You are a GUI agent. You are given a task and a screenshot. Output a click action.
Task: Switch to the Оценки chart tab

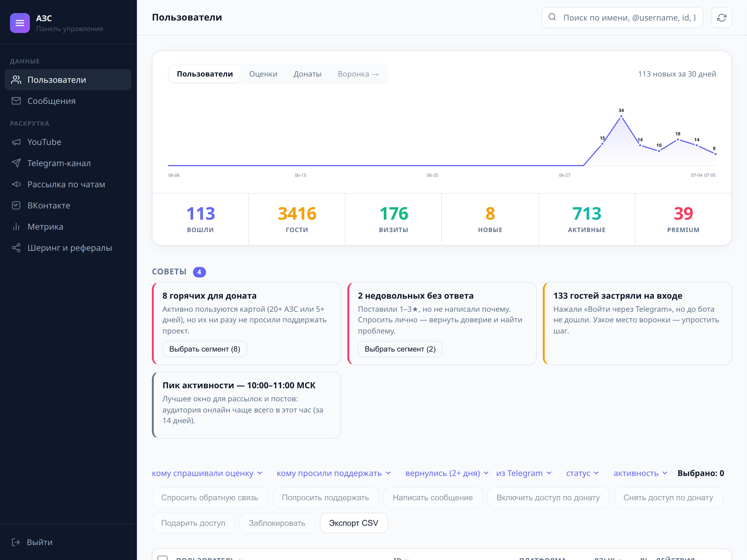coord(263,74)
